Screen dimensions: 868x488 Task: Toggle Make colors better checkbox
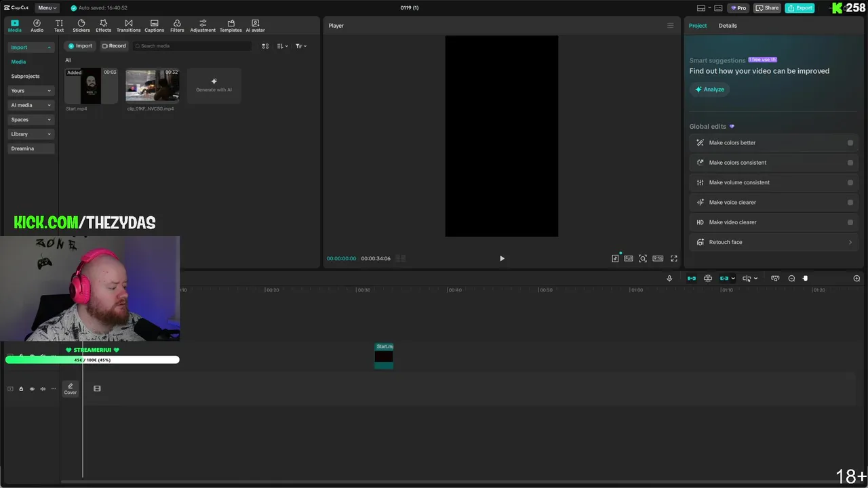point(850,143)
